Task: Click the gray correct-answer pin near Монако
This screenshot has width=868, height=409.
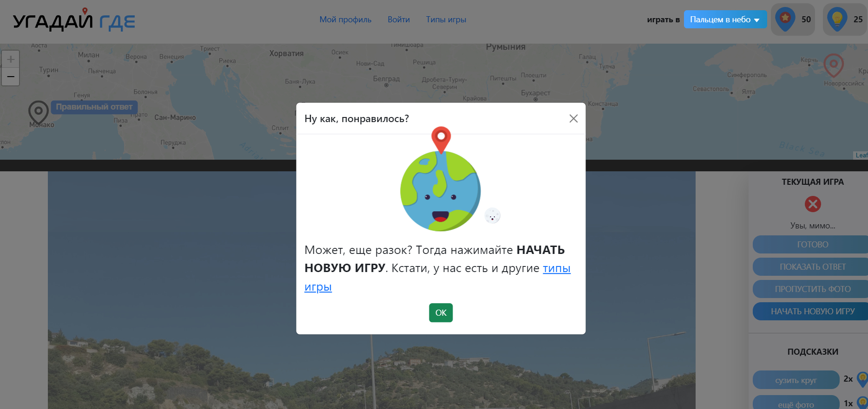Action: tap(39, 113)
